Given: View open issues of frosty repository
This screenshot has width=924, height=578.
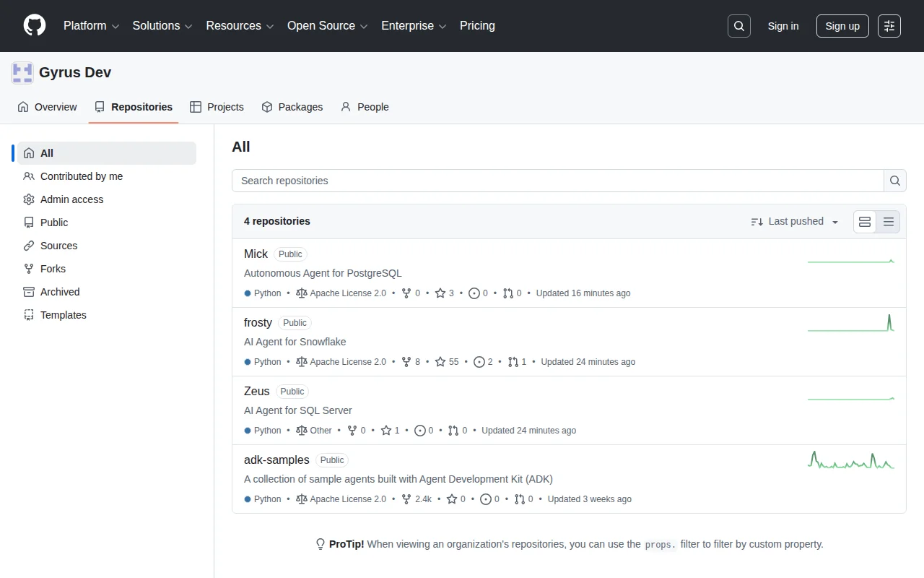Looking at the screenshot, I should (483, 362).
